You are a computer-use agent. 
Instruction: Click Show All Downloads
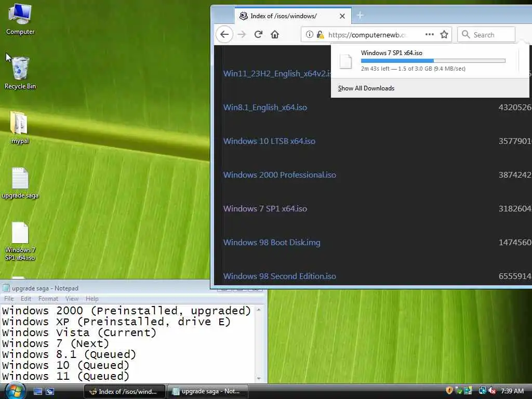[366, 88]
